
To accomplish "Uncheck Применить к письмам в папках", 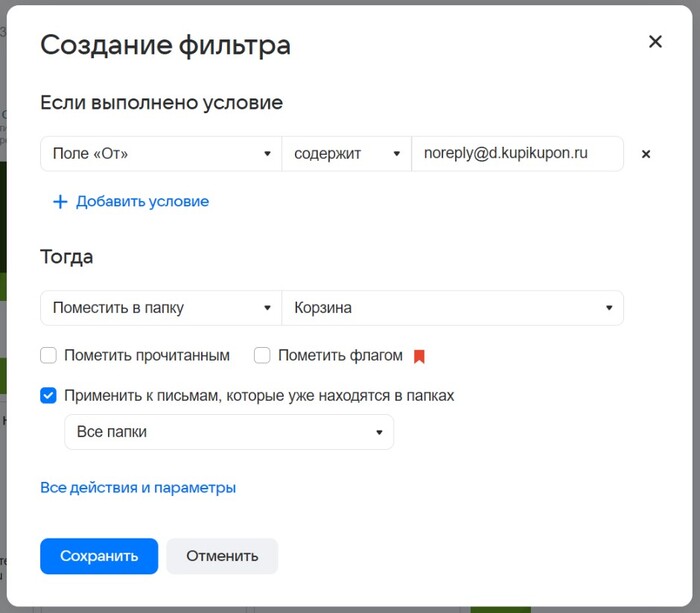I will click(49, 395).
